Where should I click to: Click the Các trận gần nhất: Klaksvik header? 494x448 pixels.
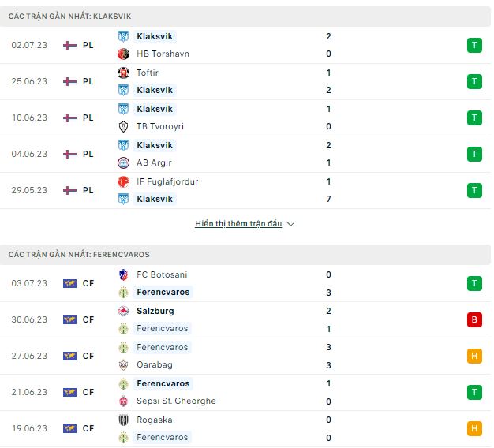[245, 17]
